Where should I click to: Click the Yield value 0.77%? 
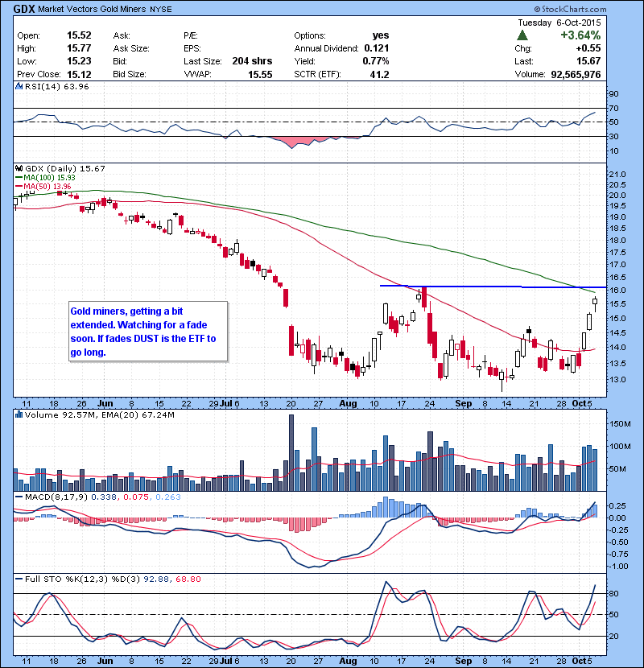375,61
